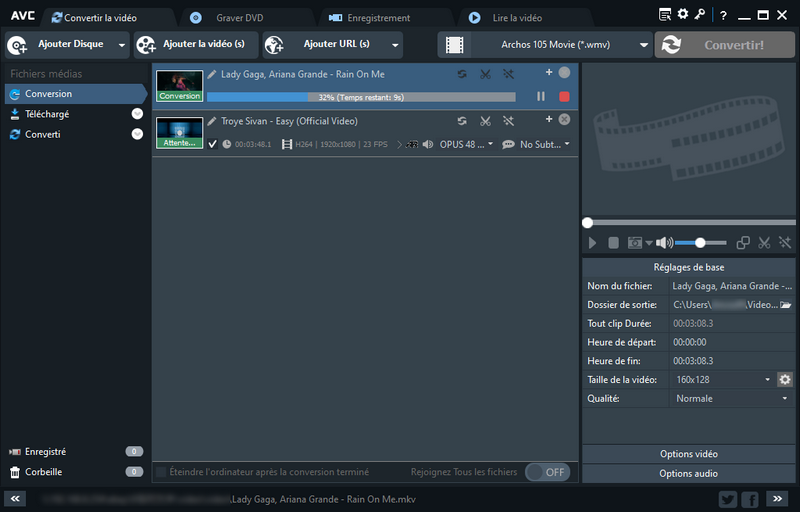800x512 pixels.
Task: Take a snapshot with the camera icon
Action: 635,243
